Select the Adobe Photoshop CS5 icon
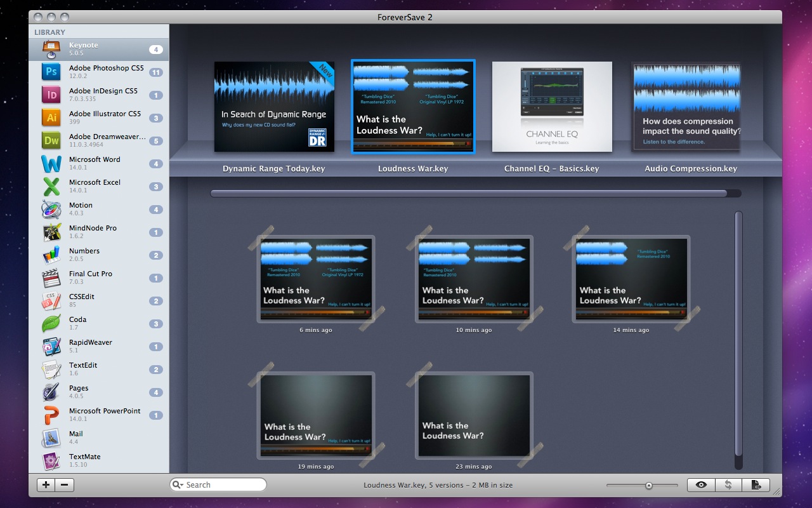 click(51, 72)
